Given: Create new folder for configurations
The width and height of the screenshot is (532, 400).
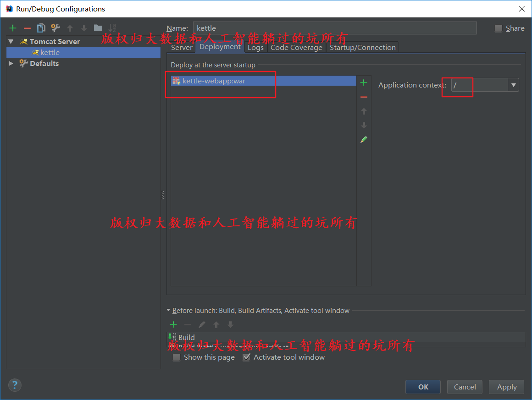Looking at the screenshot, I should click(x=98, y=28).
